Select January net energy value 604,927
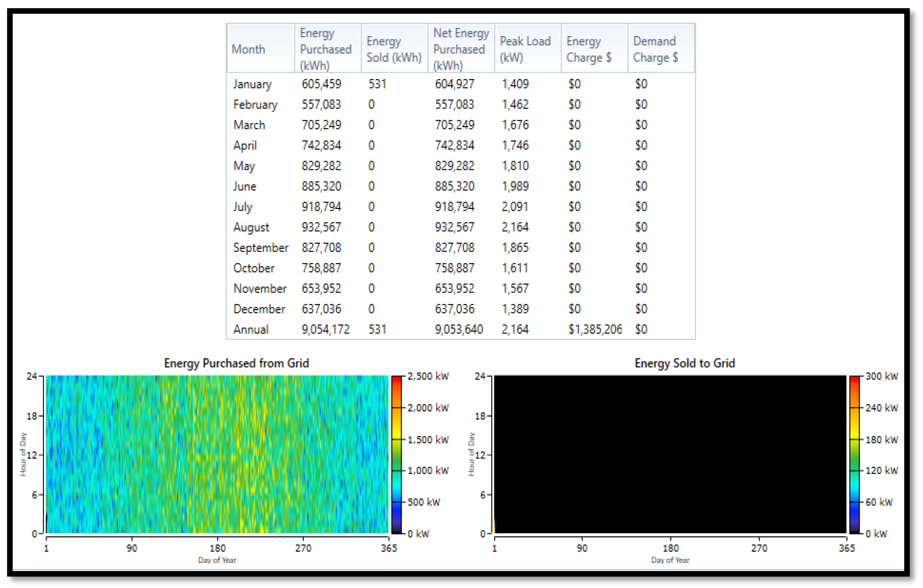Screen dimensions: 923x588 pyautogui.click(x=455, y=84)
